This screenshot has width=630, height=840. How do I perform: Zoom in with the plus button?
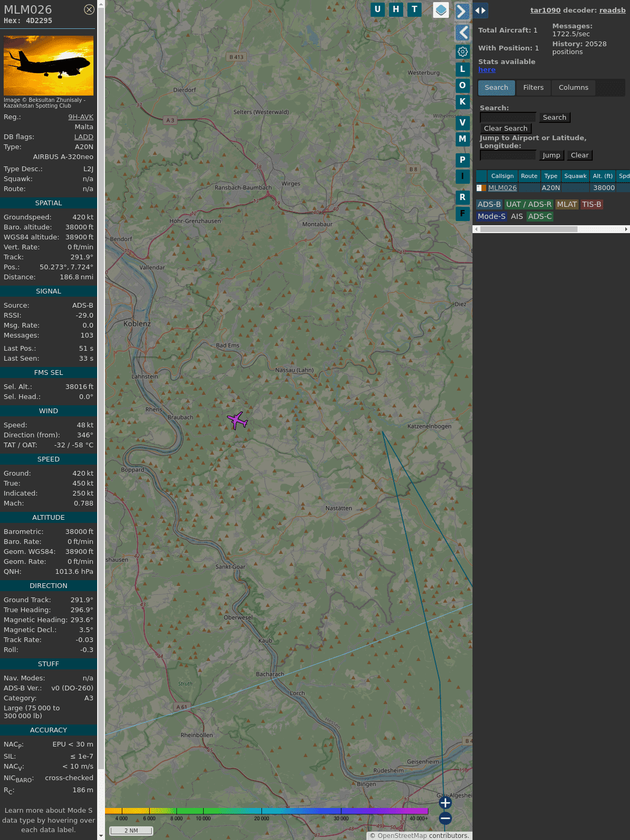(445, 803)
